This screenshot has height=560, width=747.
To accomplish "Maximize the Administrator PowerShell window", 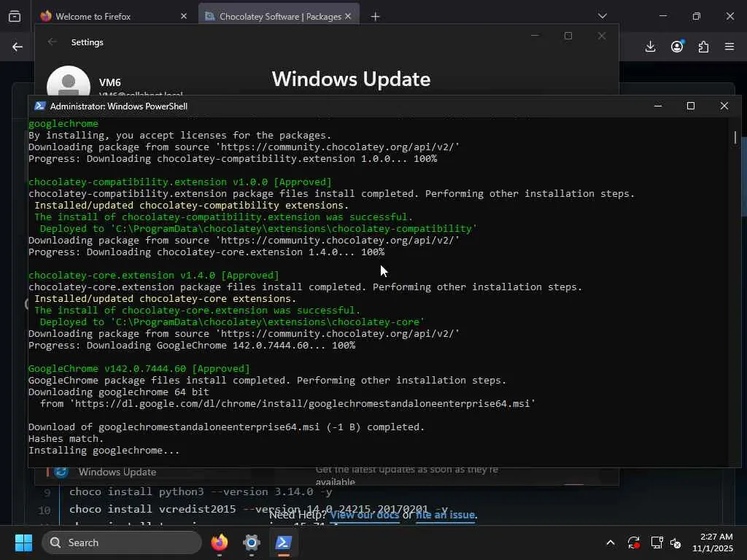I will [691, 106].
